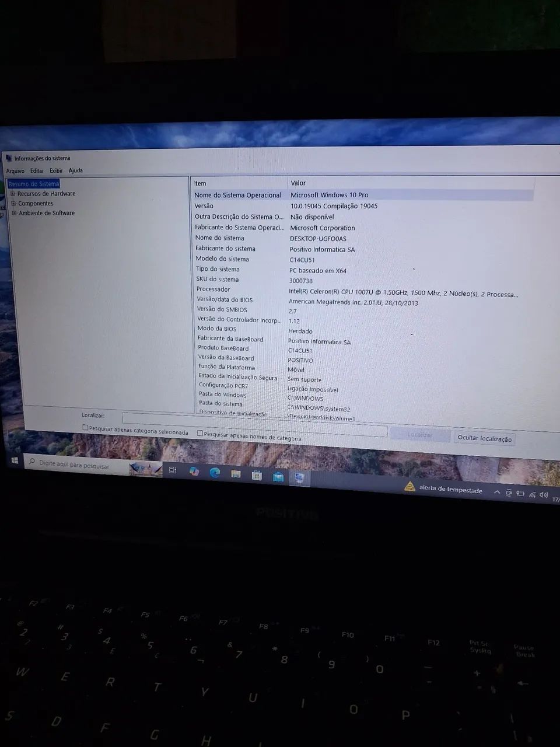This screenshot has width=560, height=747.
Task: Select the System Information taskbar icon
Action: [299, 478]
